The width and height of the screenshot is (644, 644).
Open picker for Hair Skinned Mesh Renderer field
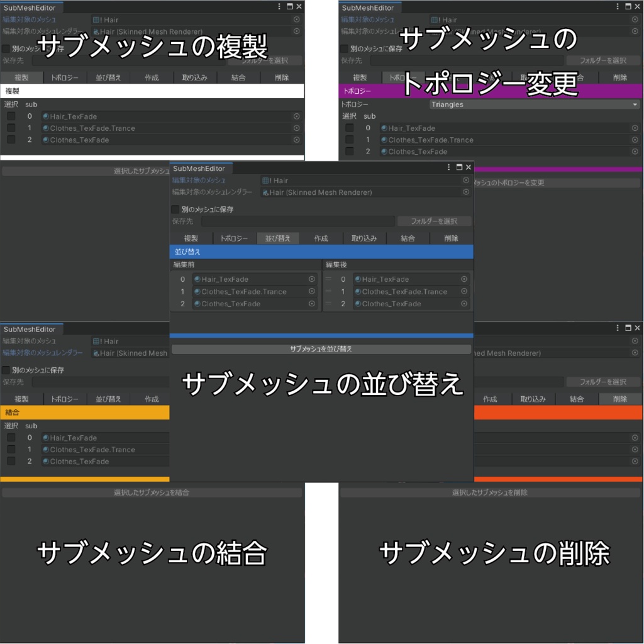pyautogui.click(x=466, y=193)
